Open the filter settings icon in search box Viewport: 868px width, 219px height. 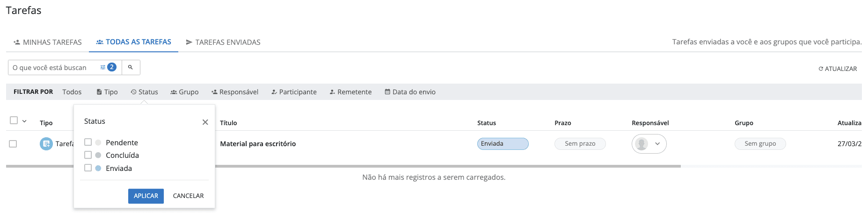103,68
